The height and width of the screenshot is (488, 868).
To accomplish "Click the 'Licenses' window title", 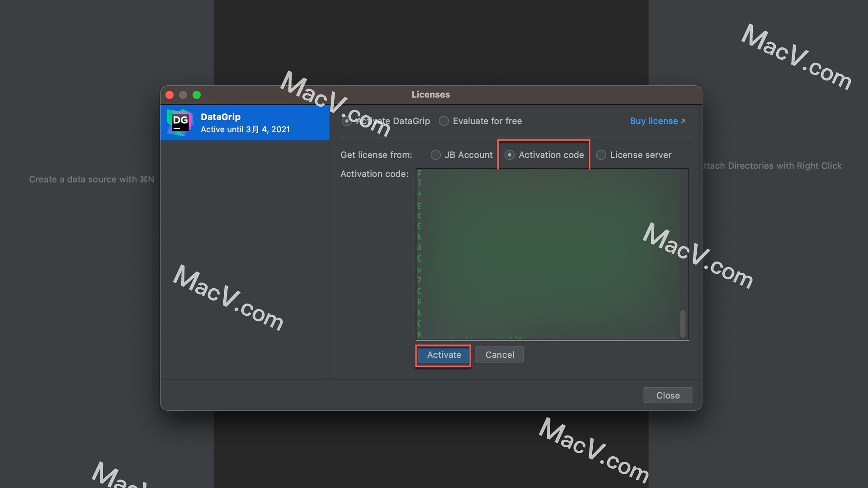I will (x=430, y=94).
